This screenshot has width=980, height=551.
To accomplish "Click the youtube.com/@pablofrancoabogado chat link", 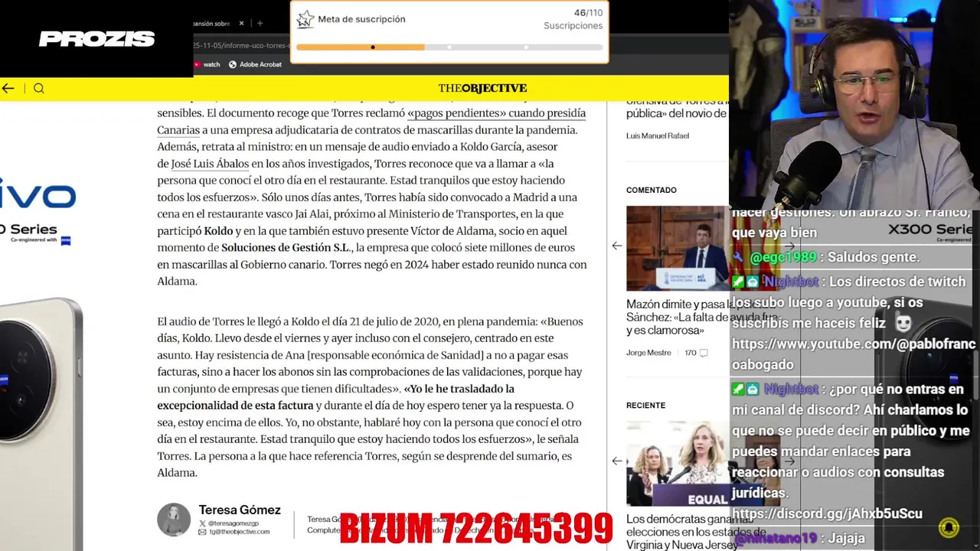I will (x=854, y=354).
